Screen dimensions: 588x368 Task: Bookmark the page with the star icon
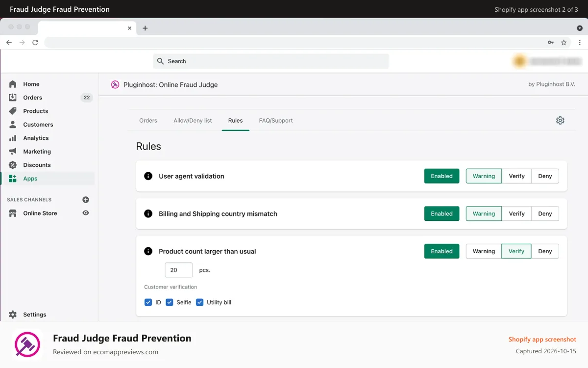coord(564,43)
